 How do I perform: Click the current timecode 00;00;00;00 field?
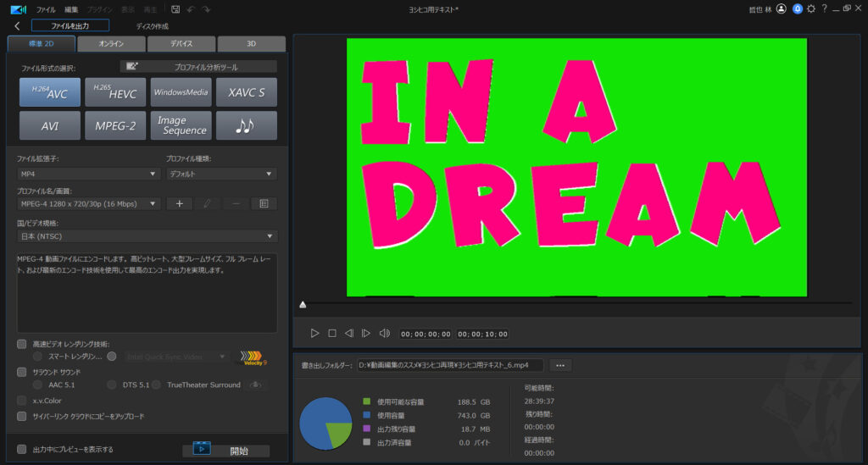[x=426, y=334]
